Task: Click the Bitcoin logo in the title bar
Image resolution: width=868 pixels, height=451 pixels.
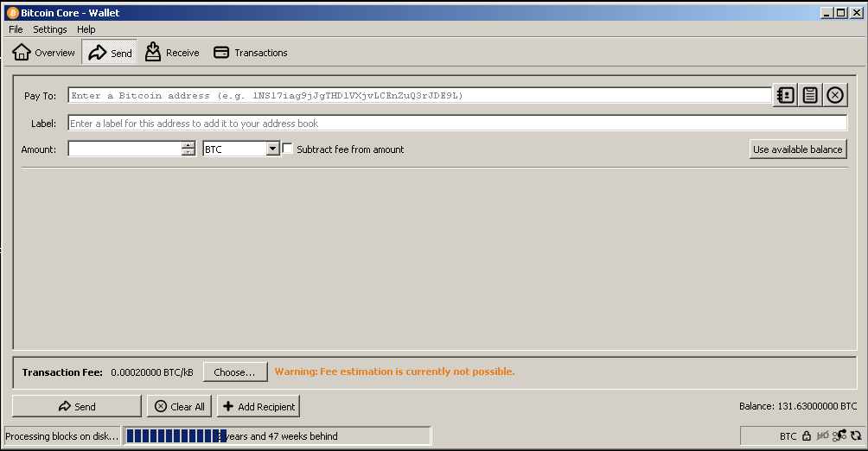Action: pyautogui.click(x=13, y=13)
